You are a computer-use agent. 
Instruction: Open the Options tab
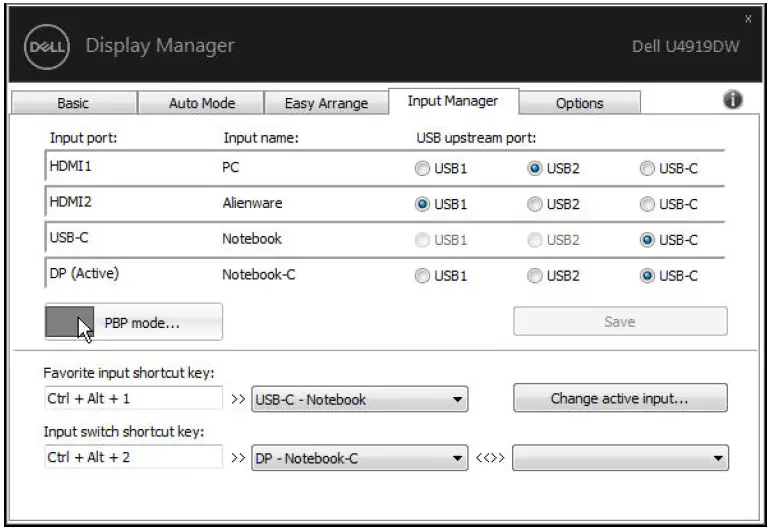pos(579,103)
